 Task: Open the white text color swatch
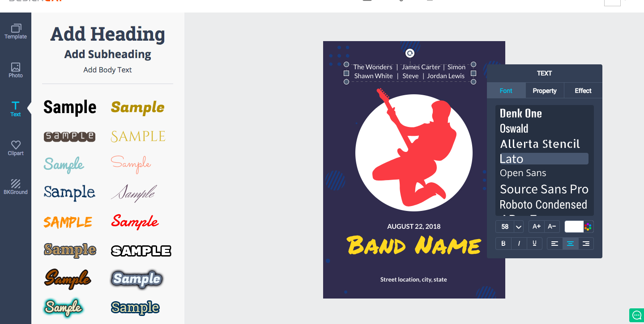coord(574,227)
